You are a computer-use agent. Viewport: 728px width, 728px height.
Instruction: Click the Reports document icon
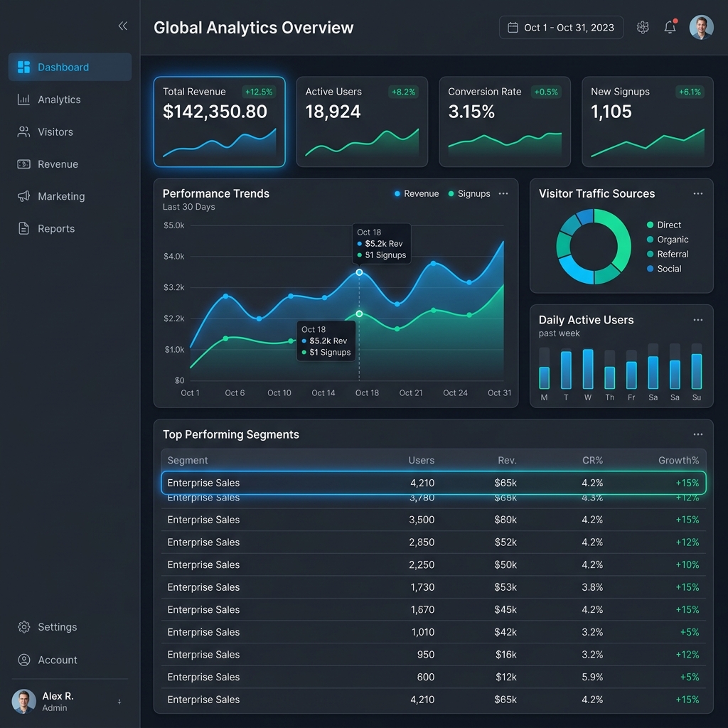[23, 228]
